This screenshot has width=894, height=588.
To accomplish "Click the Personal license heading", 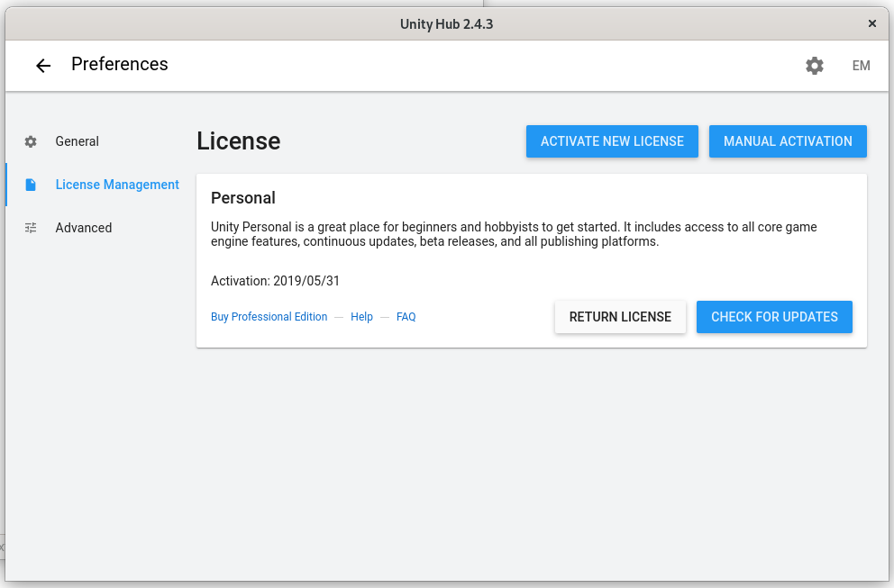I will [x=243, y=198].
